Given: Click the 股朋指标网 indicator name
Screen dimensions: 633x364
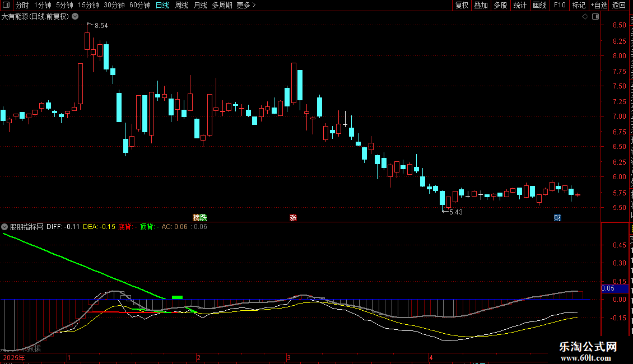Looking at the screenshot, I should (x=27, y=227).
